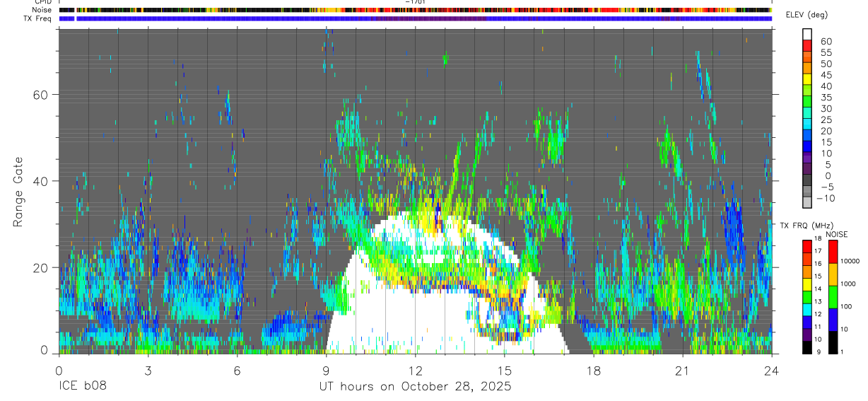868x401 pixels.
Task: Click the 25 label on ELEV scale
Action: point(825,120)
